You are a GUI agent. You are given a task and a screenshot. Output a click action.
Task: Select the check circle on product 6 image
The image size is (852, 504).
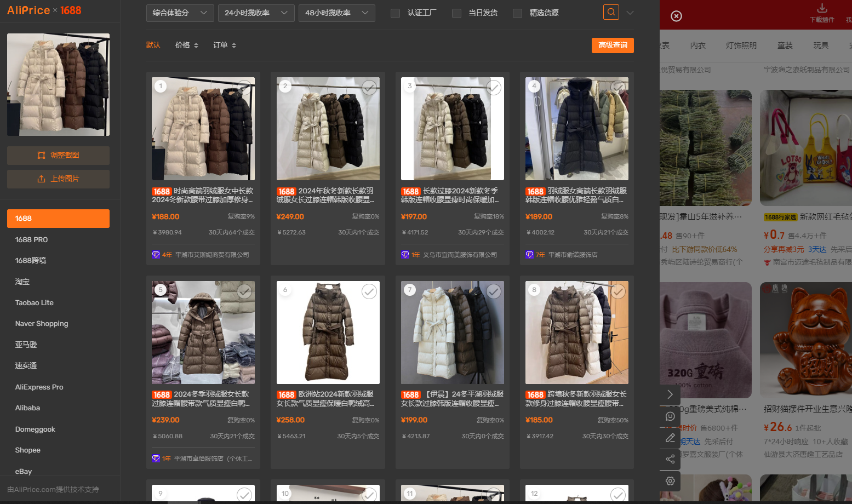pyautogui.click(x=369, y=291)
